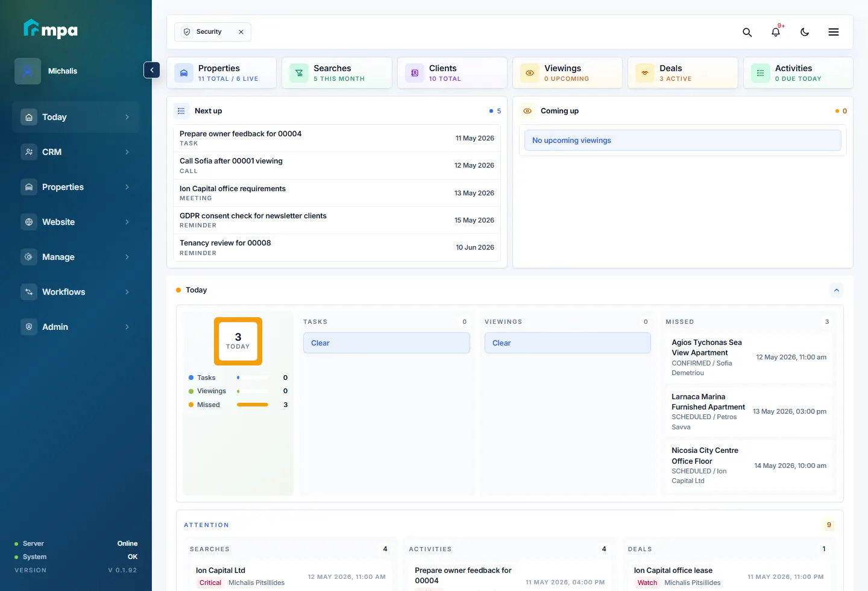Open the Deals 3 active card
The image size is (868, 591).
pos(683,73)
